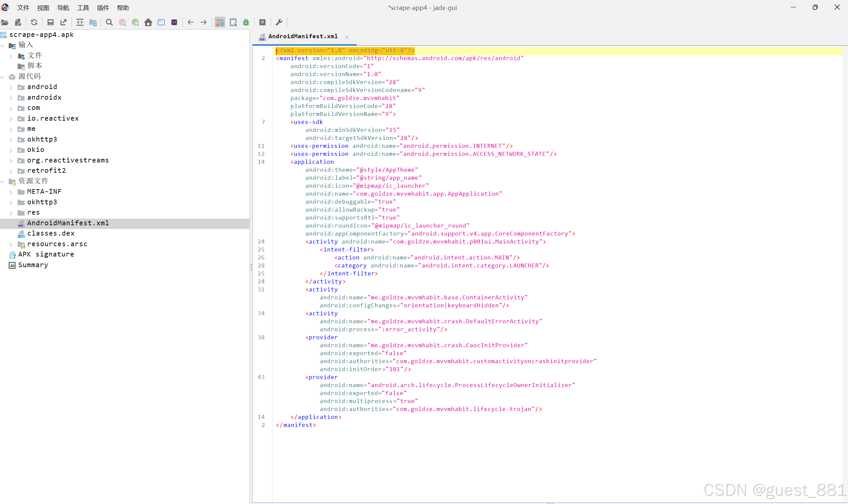
Task: Toggle the deobfuscation toolbar button
Action: (x=220, y=22)
